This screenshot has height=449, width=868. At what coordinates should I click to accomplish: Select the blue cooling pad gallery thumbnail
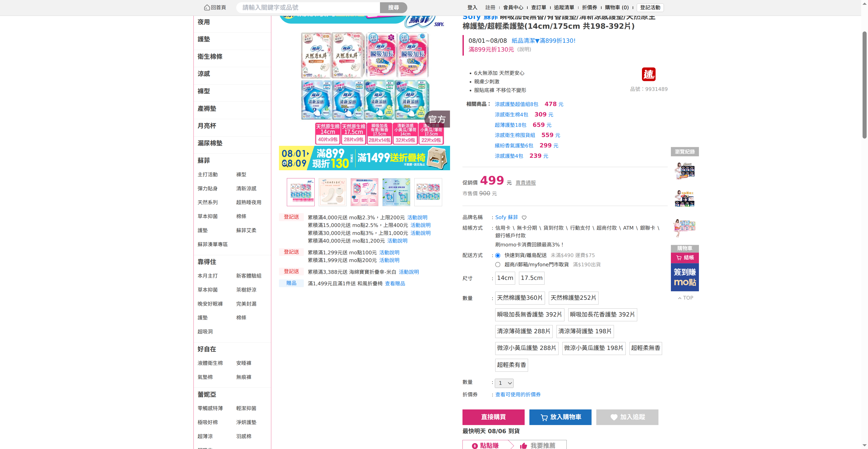click(x=396, y=192)
